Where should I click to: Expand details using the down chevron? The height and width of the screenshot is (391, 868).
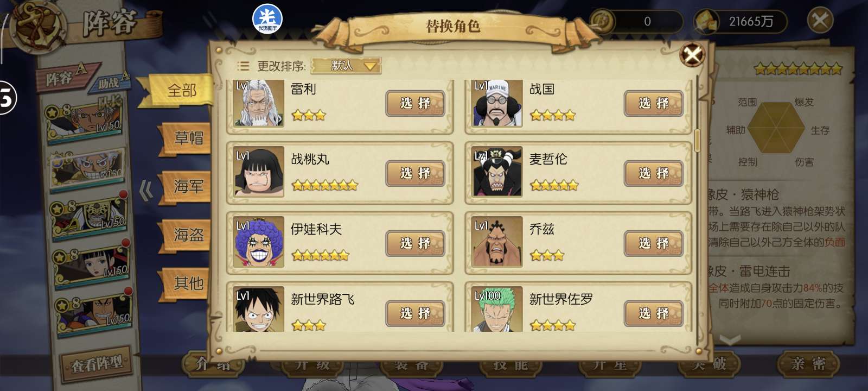pos(730,340)
